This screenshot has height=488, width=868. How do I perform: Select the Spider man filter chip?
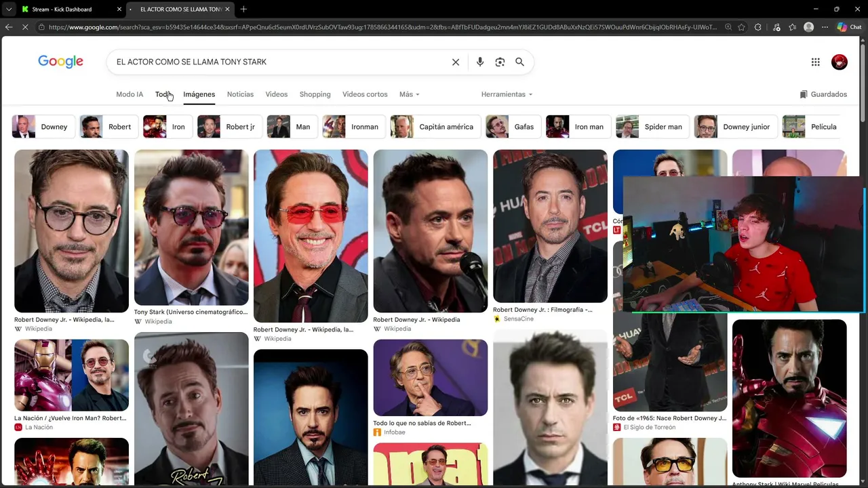click(x=653, y=127)
